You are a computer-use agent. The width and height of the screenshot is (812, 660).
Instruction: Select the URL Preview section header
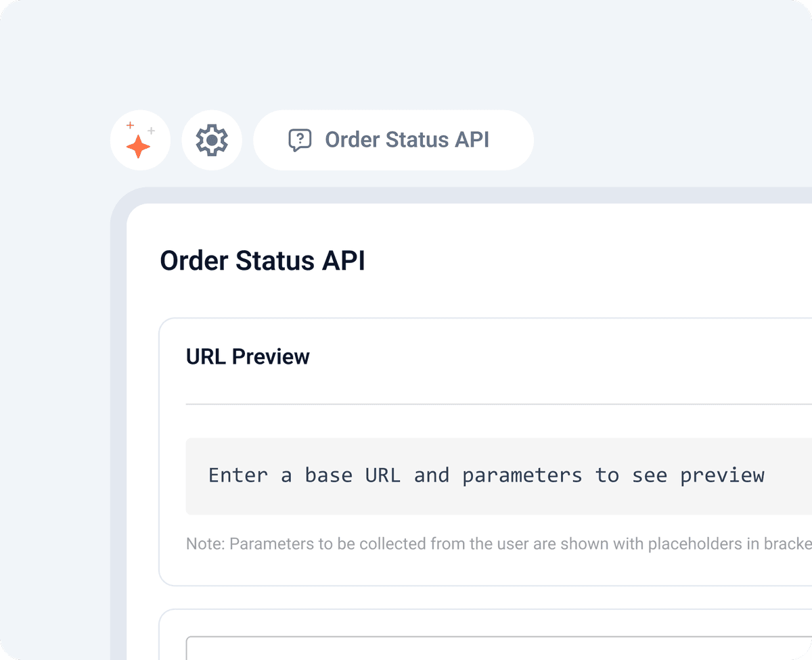pos(248,356)
